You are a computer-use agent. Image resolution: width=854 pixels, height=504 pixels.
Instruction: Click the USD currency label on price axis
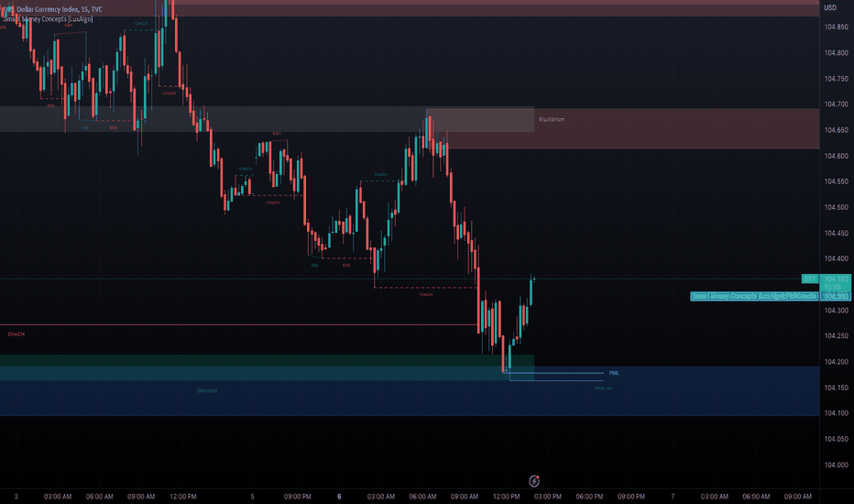coord(830,7)
